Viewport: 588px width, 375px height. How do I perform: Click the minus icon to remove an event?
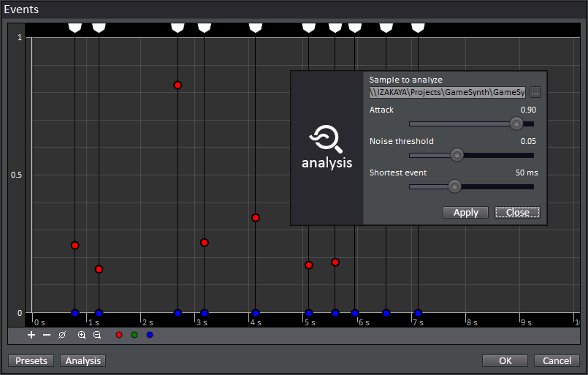point(47,335)
